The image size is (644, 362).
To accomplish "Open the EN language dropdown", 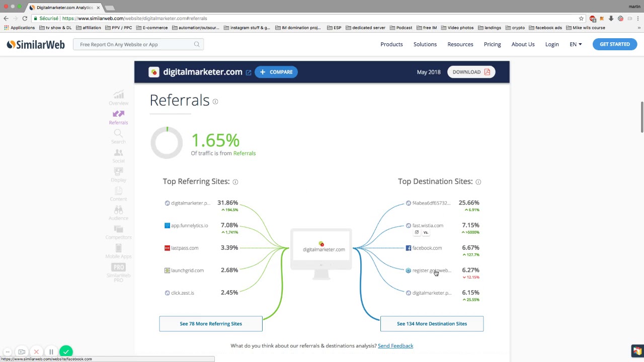I will coord(576,44).
